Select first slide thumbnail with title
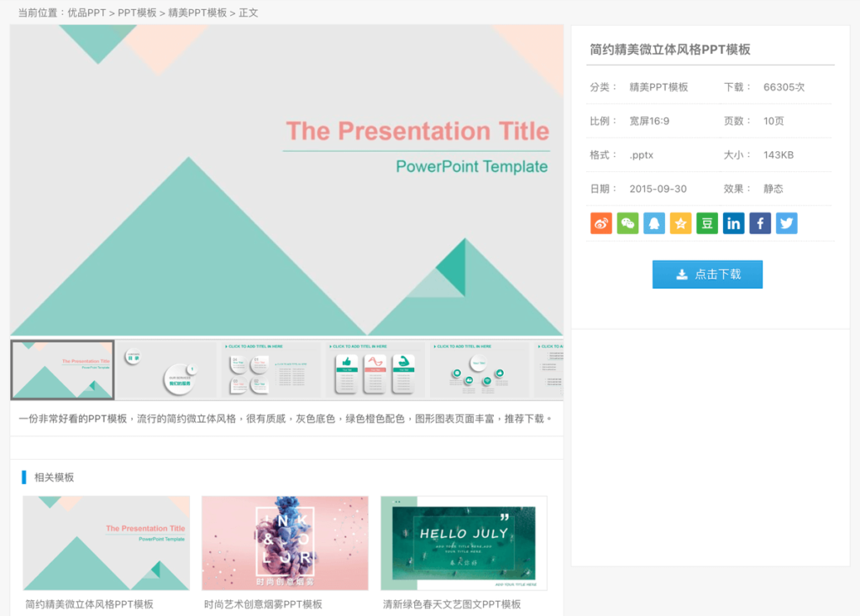This screenshot has height=616, width=860. tap(62, 370)
